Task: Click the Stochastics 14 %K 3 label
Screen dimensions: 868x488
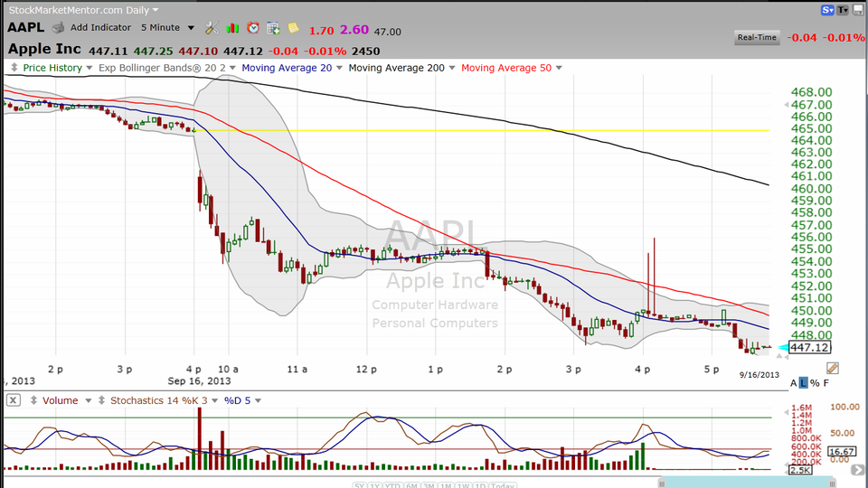Action: pos(159,400)
